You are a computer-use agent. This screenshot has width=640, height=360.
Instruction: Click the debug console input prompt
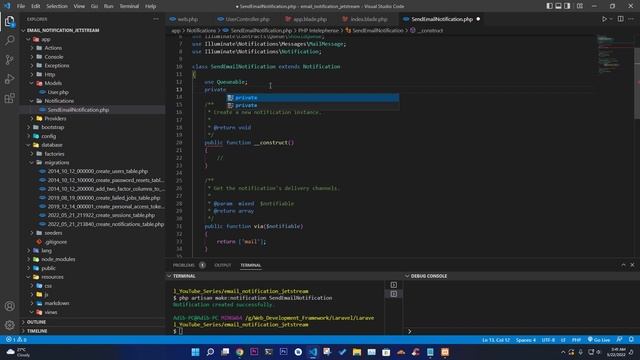point(522,331)
